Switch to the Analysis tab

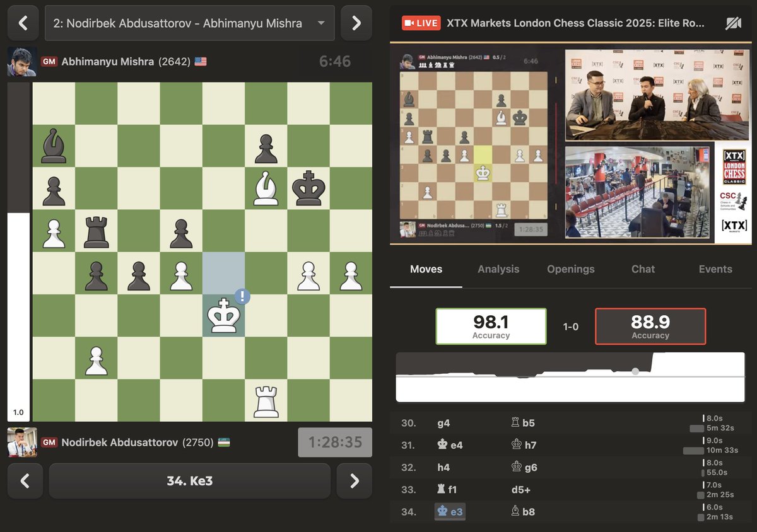[498, 269]
